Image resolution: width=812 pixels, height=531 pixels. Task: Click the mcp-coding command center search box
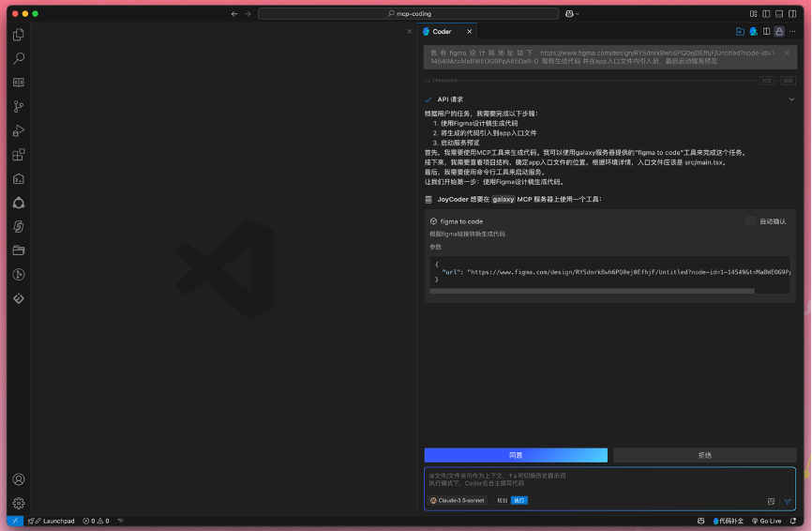point(409,14)
